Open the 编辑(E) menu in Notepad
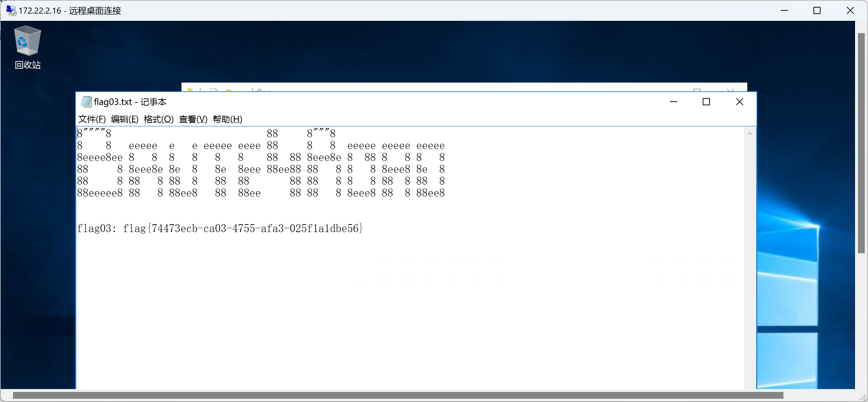The height and width of the screenshot is (402, 868). (125, 119)
